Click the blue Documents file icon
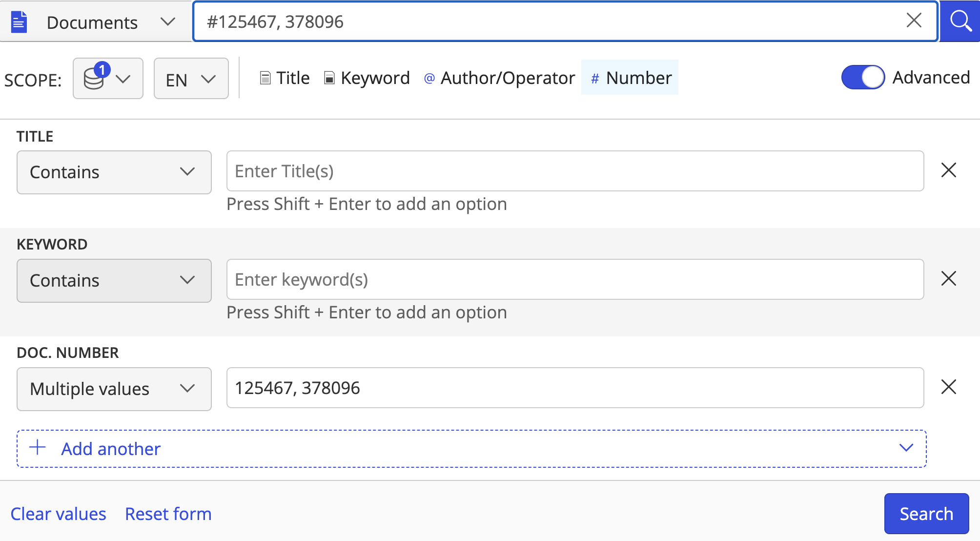 [19, 22]
